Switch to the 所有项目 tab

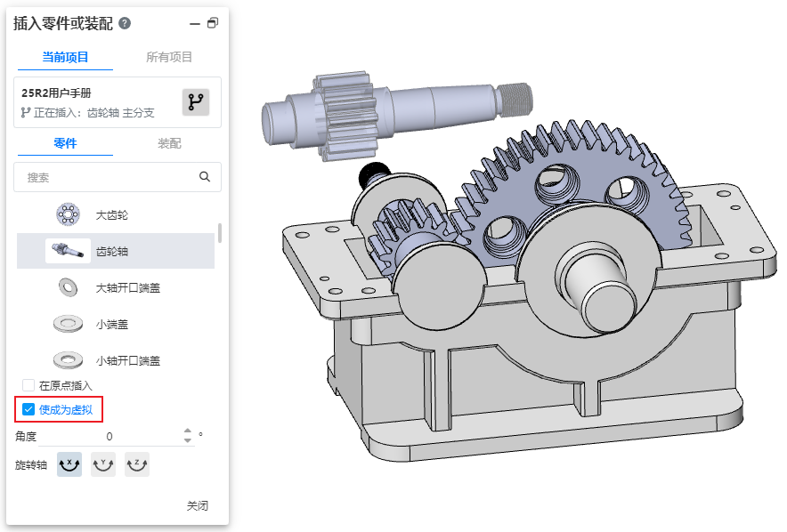(169, 57)
